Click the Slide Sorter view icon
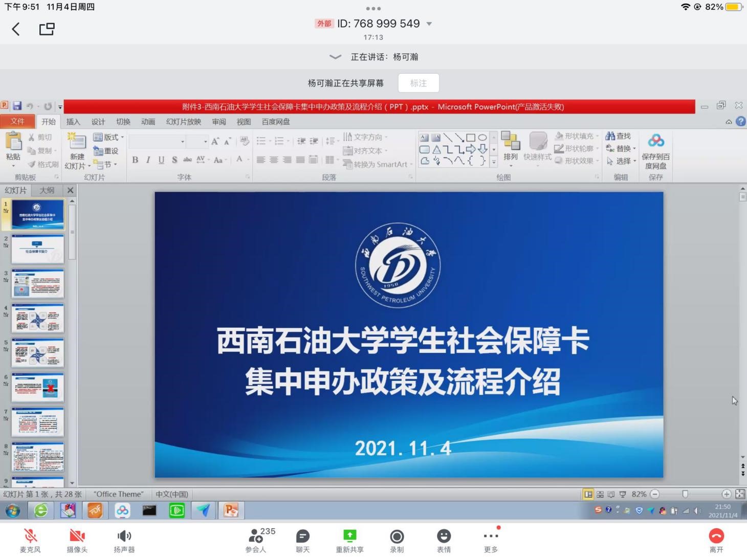This screenshot has height=560, width=747. tap(600, 494)
